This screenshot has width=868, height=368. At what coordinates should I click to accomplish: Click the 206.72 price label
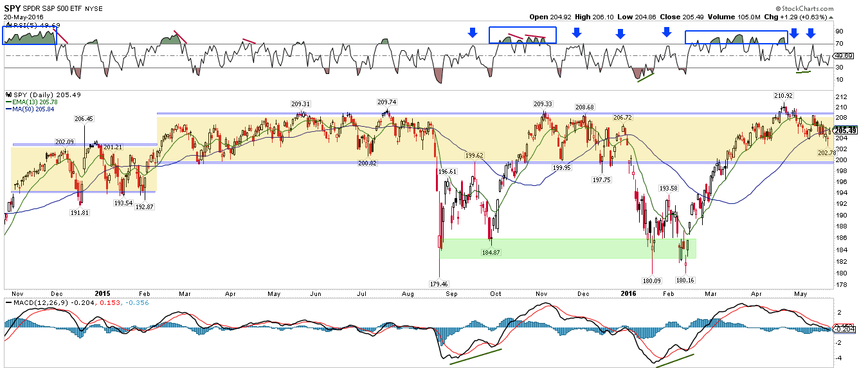pyautogui.click(x=623, y=118)
